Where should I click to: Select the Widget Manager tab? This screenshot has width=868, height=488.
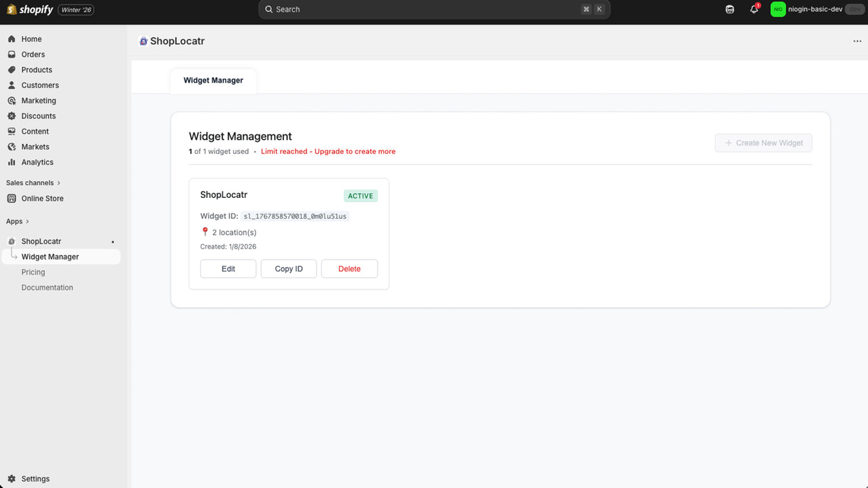(214, 80)
